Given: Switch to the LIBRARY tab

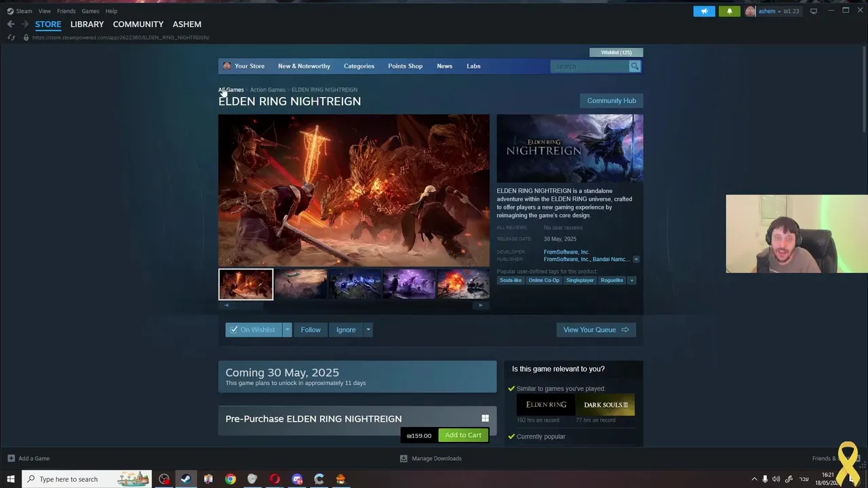Looking at the screenshot, I should click(87, 24).
